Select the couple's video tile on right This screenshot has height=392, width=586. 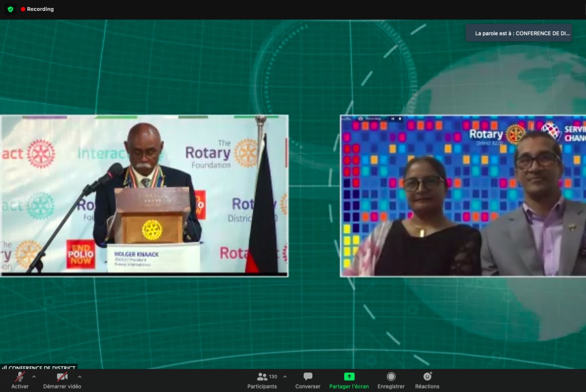click(x=463, y=196)
